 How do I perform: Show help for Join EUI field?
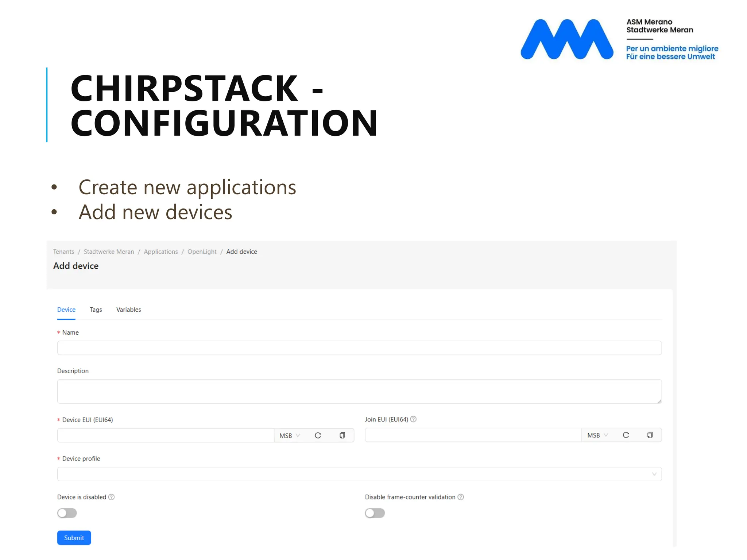pos(413,419)
